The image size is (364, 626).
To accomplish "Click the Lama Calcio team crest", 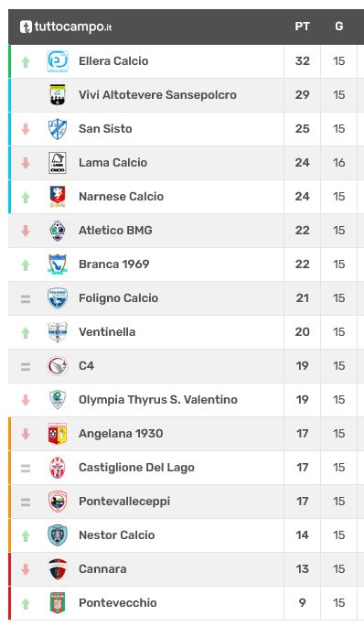I will [58, 163].
